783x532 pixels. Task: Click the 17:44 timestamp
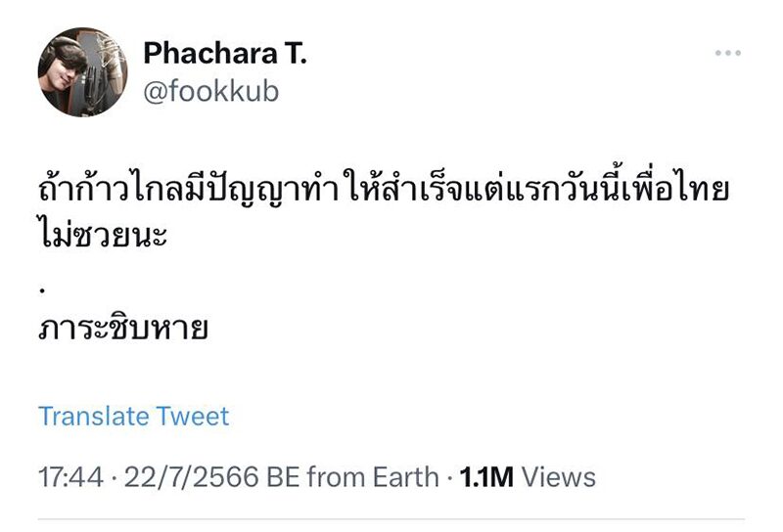(x=70, y=476)
